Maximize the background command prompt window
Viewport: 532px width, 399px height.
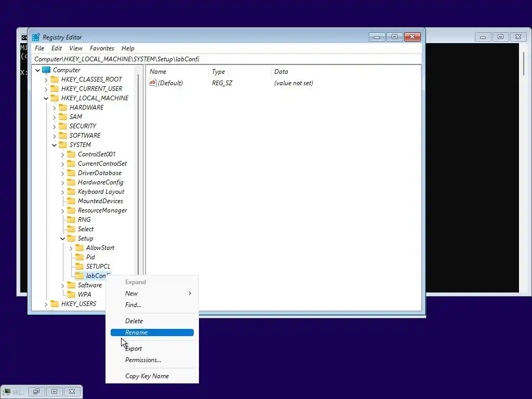(500, 37)
